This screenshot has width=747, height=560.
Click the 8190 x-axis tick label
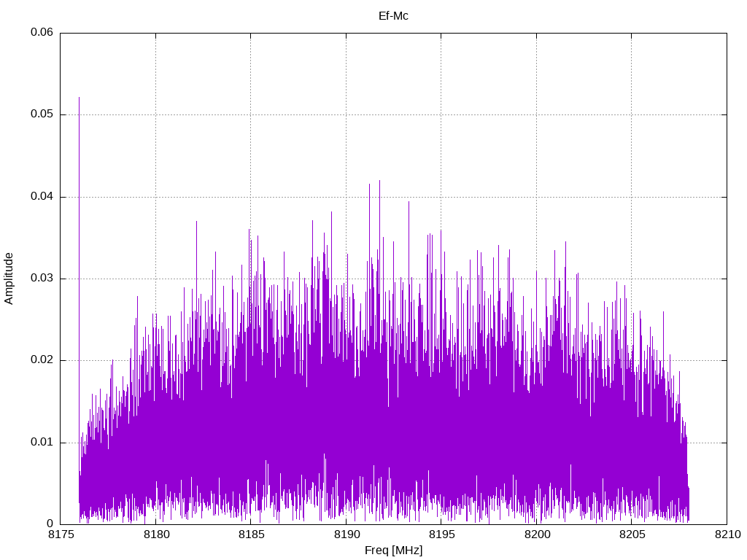click(x=347, y=534)
